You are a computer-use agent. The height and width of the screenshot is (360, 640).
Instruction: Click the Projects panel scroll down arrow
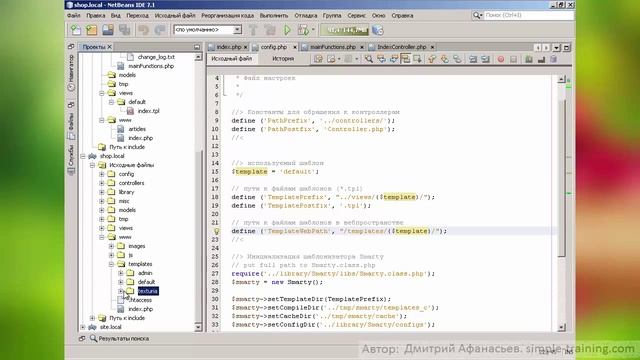pyautogui.click(x=198, y=327)
